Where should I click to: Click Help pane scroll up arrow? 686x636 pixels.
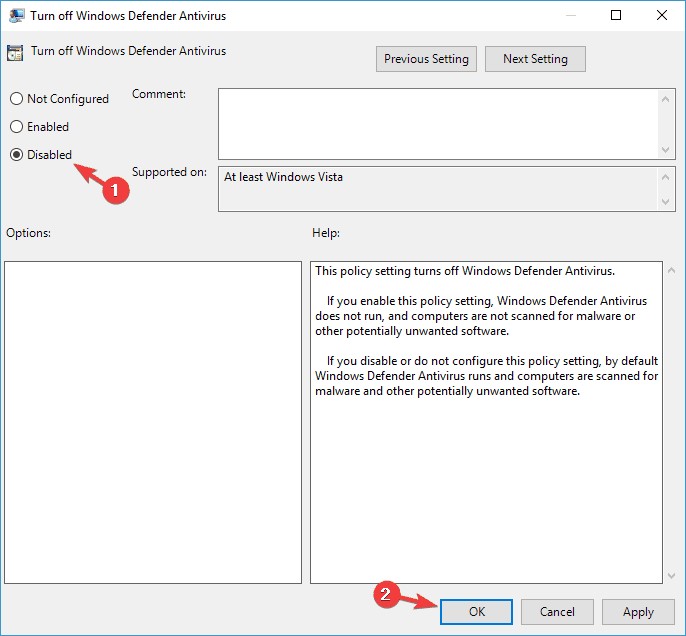pos(671,270)
